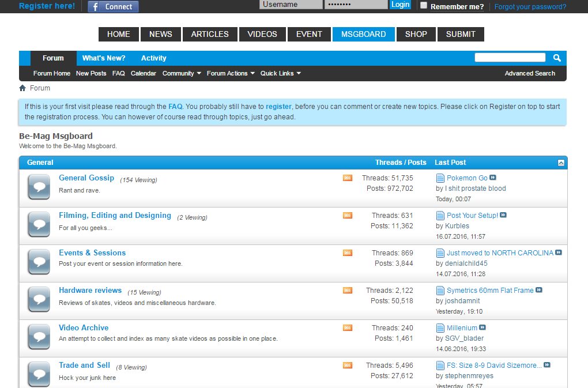Screen dimensions: 588x388
Task: Open the Quick Links dropdown
Action: 280,74
